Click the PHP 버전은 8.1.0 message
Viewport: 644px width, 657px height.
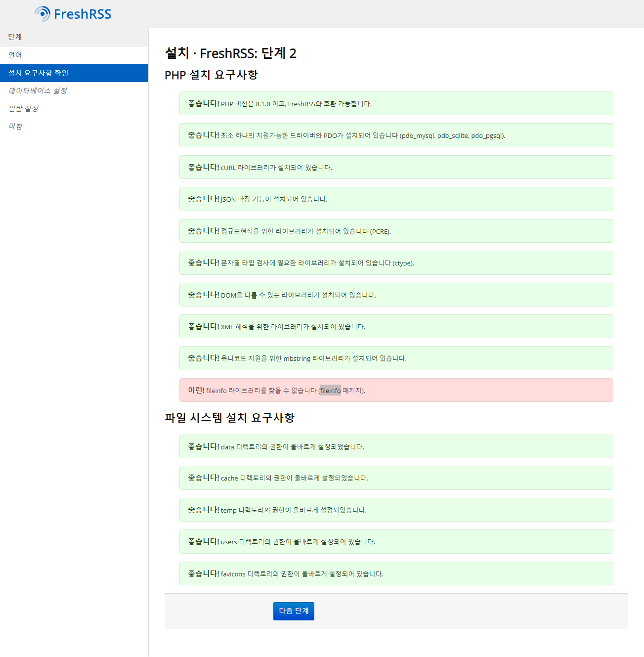coord(396,103)
